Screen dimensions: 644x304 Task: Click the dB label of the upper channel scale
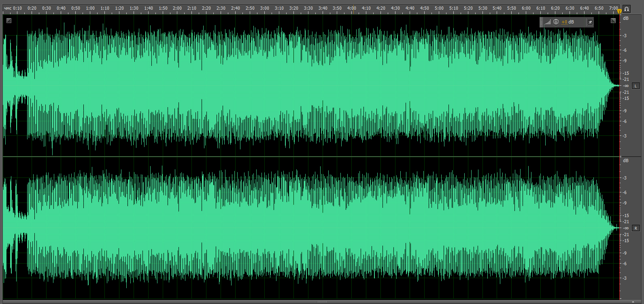click(626, 19)
